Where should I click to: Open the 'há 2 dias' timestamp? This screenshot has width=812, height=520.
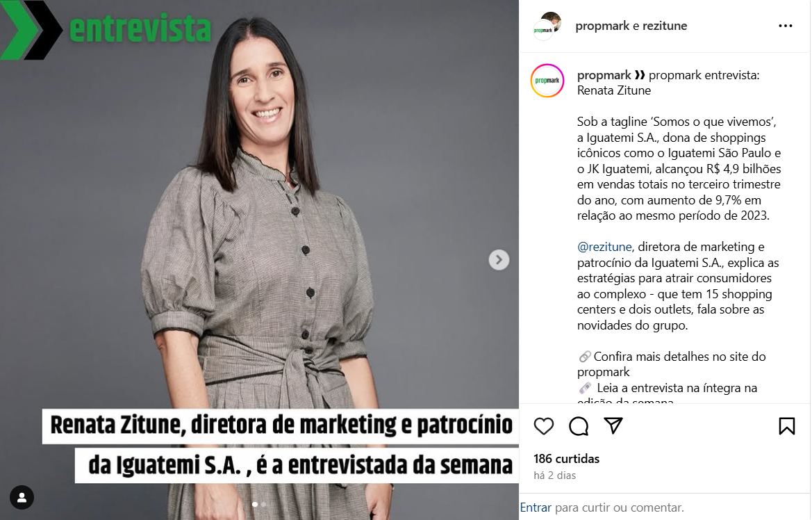pos(554,476)
